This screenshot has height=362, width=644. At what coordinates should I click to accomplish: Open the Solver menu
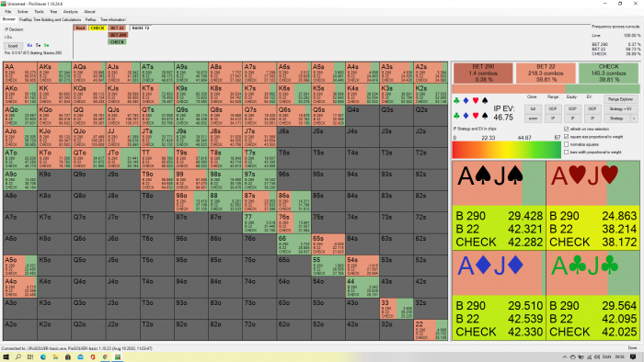(23, 12)
